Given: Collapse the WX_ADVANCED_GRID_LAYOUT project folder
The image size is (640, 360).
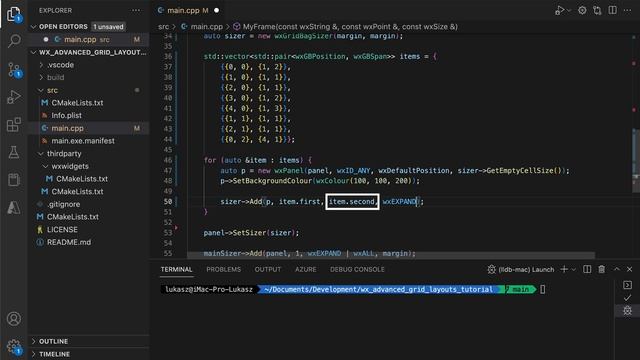Looking at the screenshot, I should [x=33, y=52].
